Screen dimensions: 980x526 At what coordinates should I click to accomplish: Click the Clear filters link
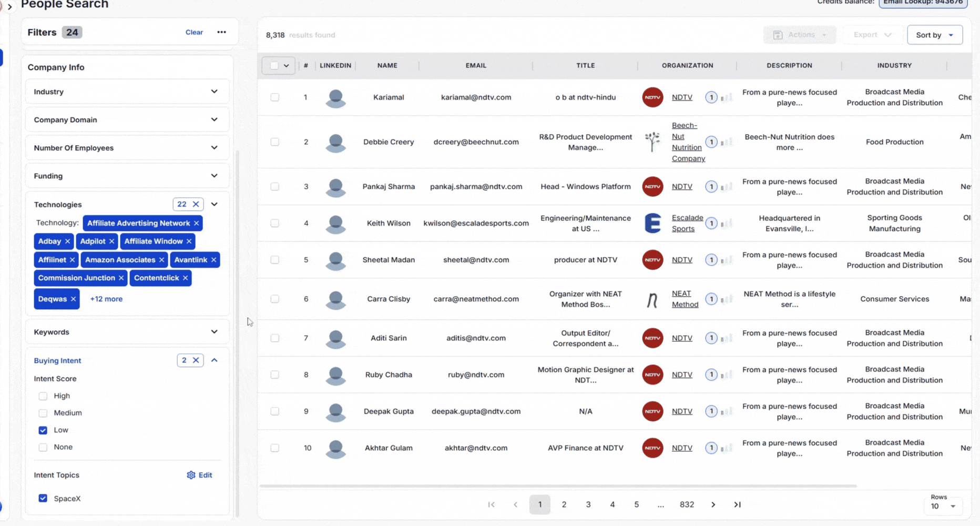(x=194, y=32)
